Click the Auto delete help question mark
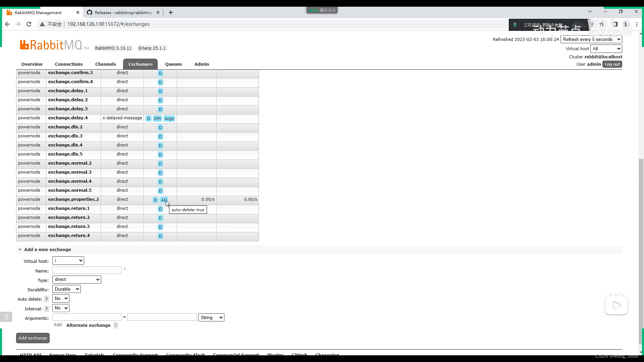644x362 pixels. click(47, 299)
